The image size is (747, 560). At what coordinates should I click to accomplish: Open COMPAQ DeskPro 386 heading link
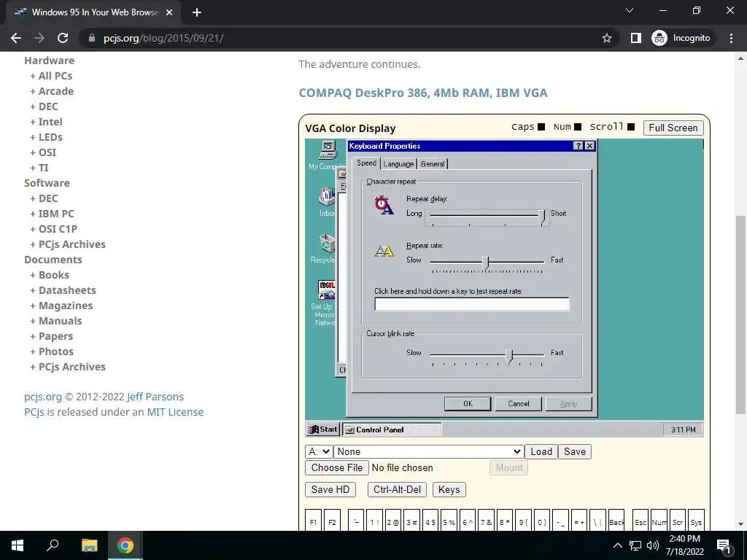(x=423, y=93)
